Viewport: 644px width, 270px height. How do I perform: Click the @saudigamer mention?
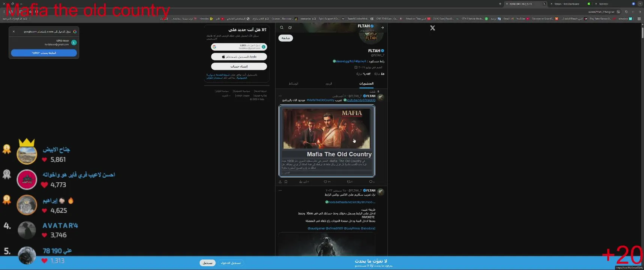[x=316, y=228]
